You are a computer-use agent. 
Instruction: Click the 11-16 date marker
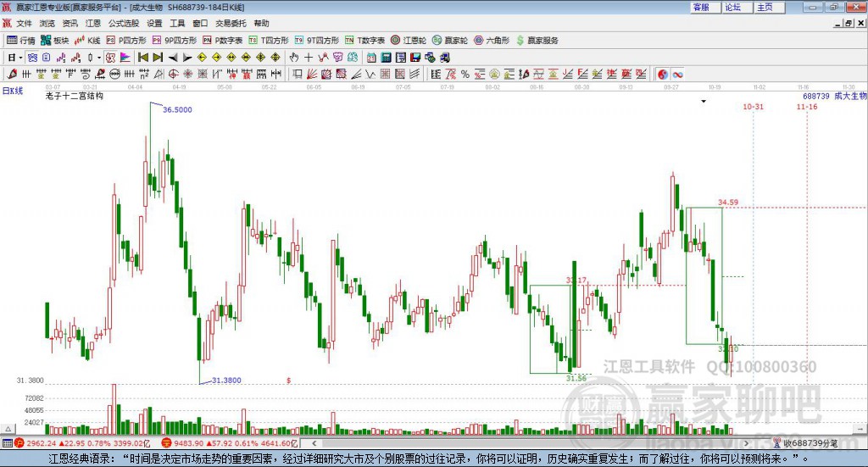coord(807,107)
